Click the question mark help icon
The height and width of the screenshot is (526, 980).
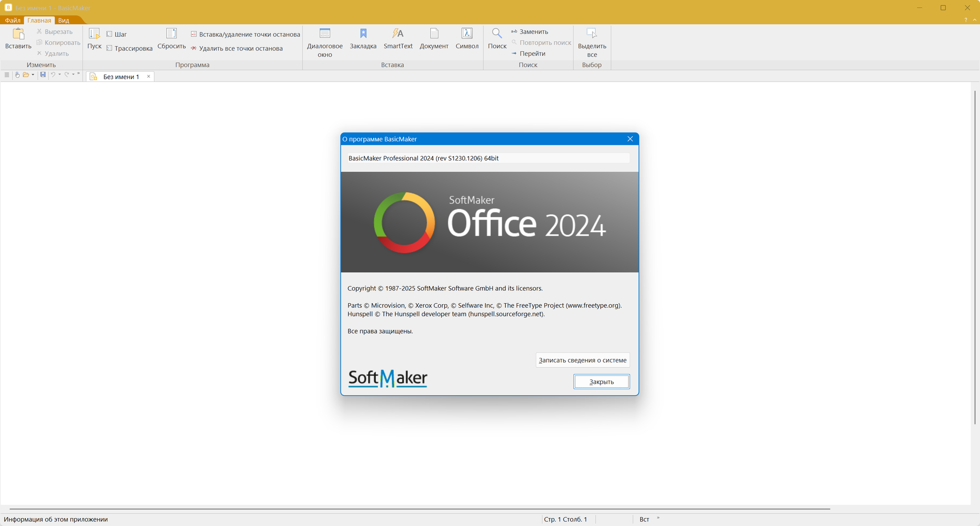966,20
